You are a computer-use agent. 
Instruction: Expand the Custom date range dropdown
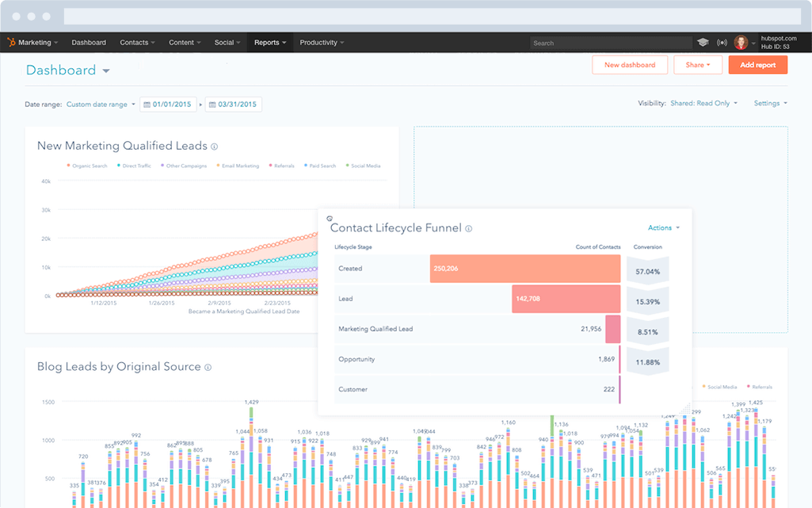click(x=101, y=105)
